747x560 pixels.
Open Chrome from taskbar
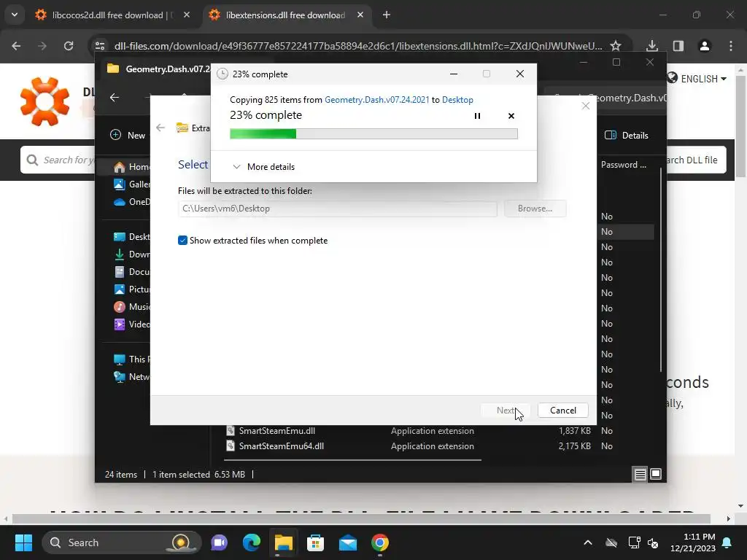379,542
